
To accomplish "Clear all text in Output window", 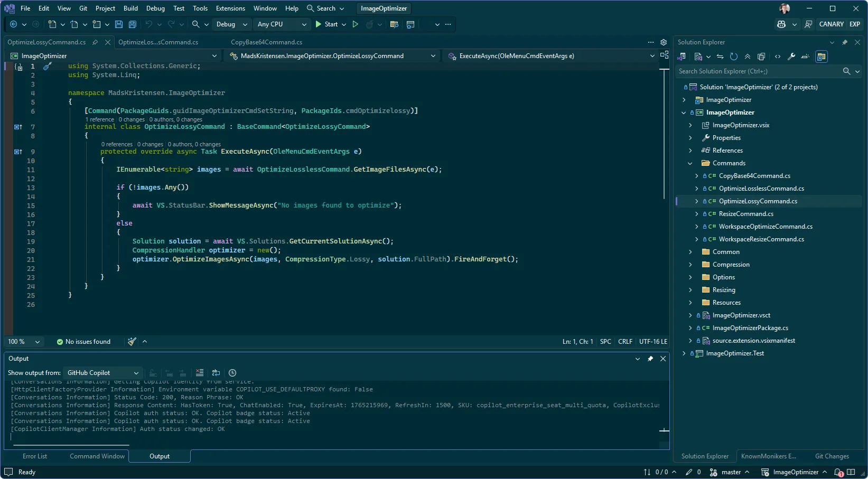I will pos(200,373).
